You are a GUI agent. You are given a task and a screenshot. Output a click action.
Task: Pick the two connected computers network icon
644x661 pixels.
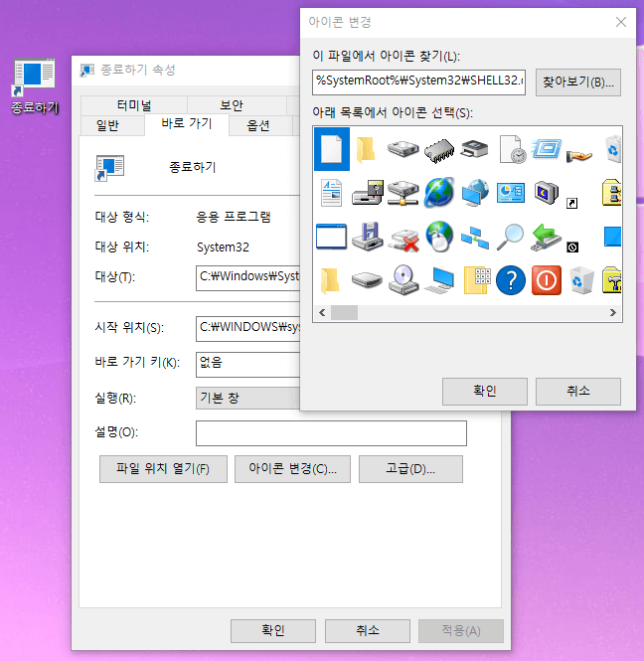coord(475,238)
